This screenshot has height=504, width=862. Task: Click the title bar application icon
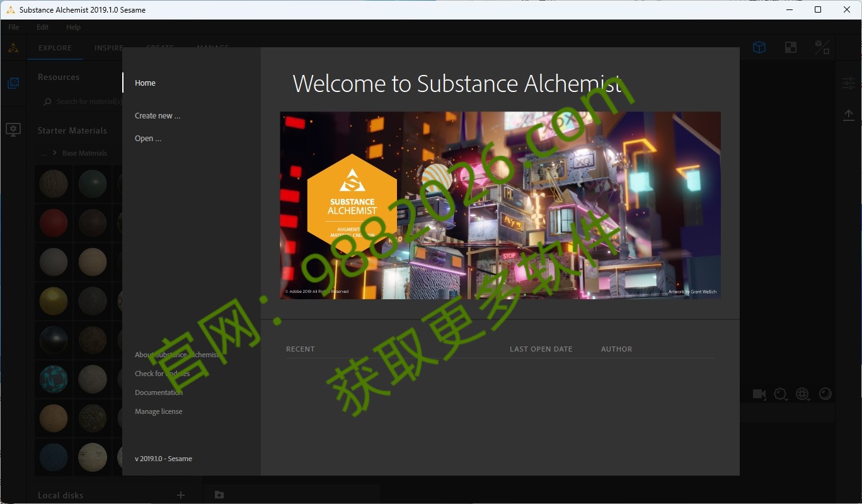click(x=10, y=9)
